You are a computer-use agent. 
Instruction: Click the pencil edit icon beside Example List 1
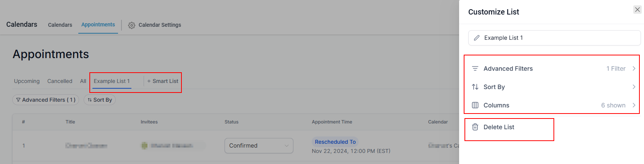click(477, 38)
